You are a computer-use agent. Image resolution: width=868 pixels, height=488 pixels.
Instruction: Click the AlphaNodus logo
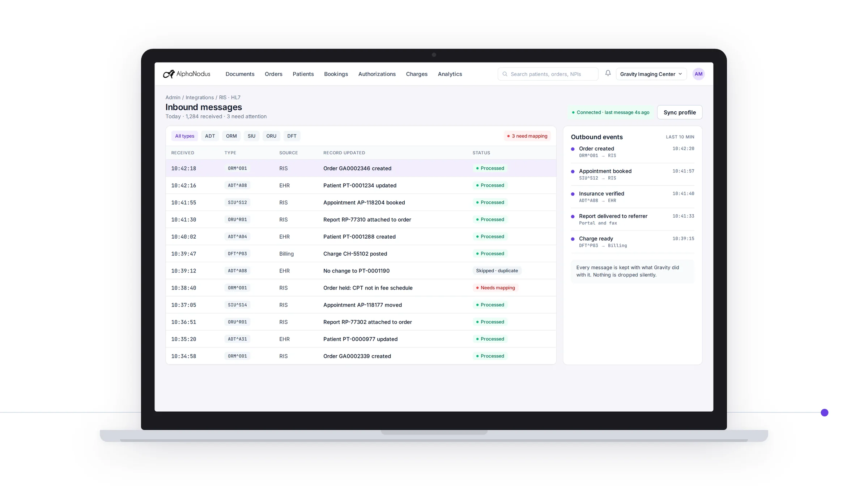tap(187, 74)
